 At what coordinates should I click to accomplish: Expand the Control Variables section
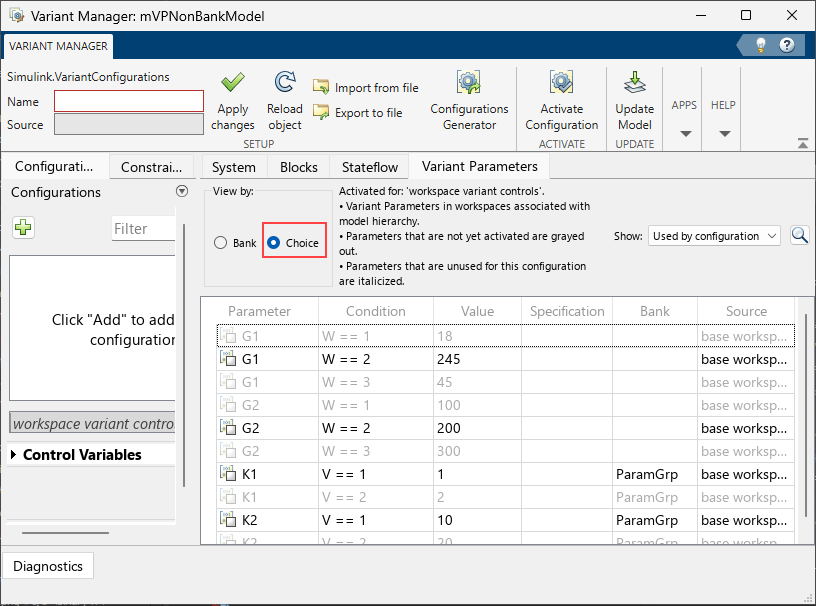pyautogui.click(x=14, y=454)
